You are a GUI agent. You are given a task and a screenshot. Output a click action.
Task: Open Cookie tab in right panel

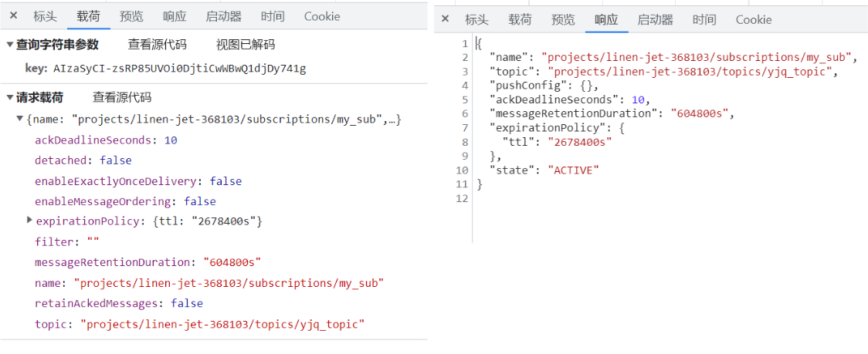[754, 20]
